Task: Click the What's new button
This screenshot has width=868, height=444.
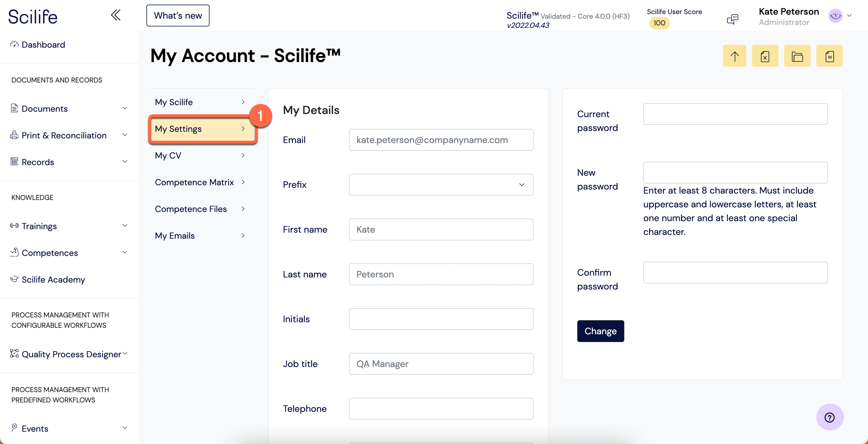Action: coord(178,16)
